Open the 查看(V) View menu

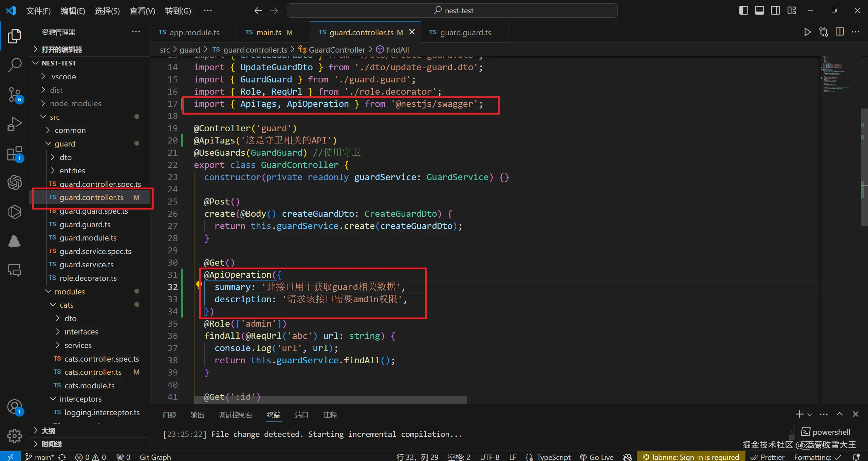click(142, 11)
